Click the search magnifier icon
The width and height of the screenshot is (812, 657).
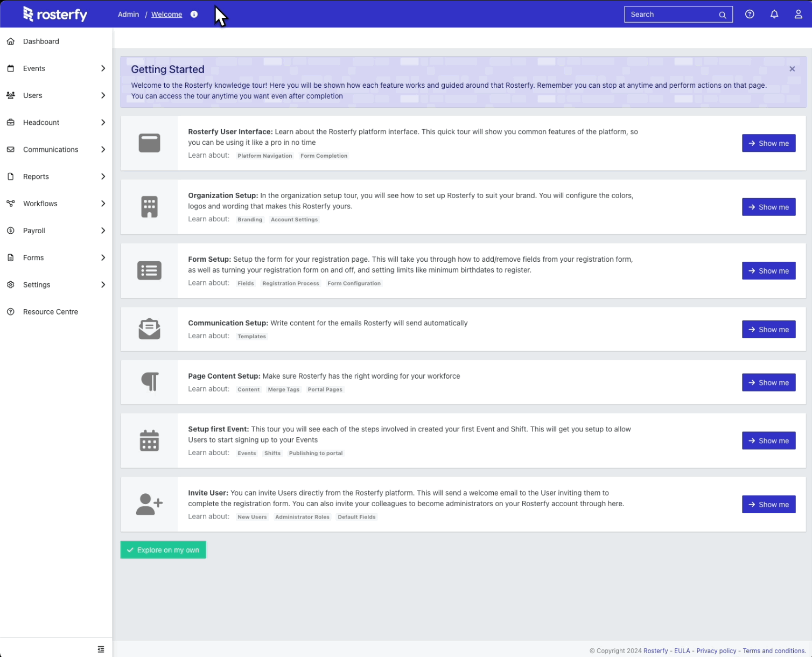point(723,15)
